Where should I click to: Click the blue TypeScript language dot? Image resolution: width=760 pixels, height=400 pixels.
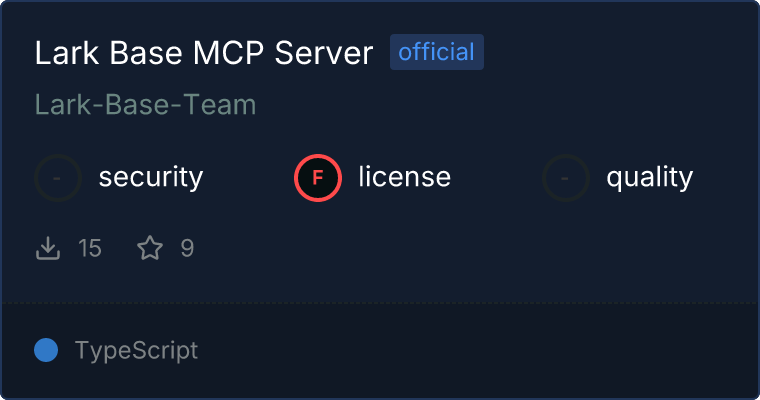[x=46, y=351]
